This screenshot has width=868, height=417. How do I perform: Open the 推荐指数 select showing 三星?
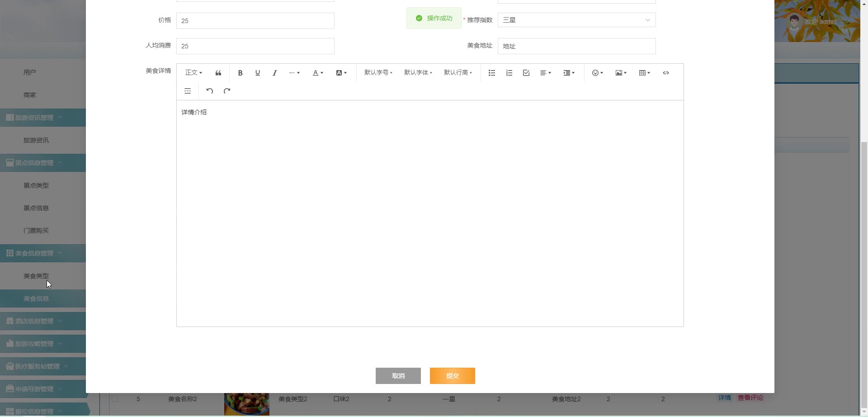click(577, 20)
